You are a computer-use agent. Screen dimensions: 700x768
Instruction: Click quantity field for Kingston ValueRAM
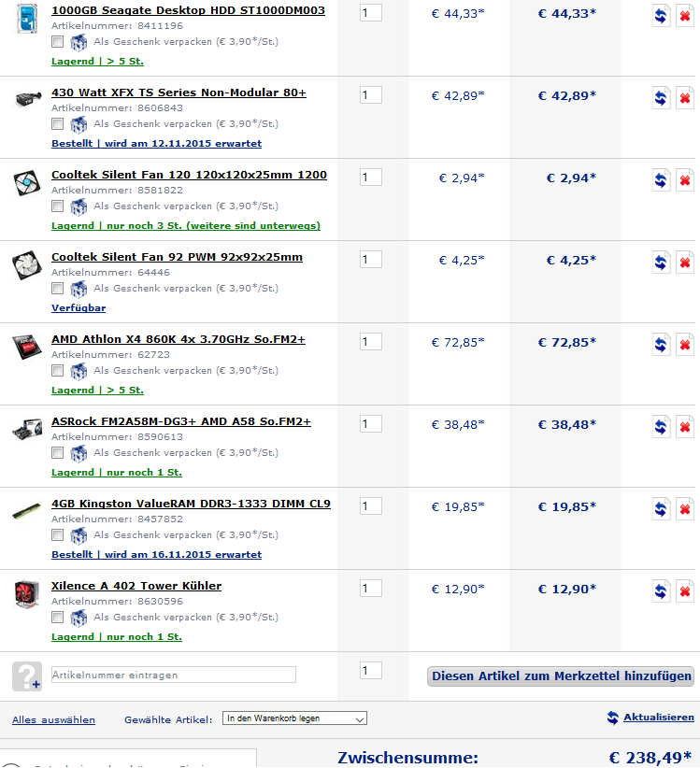[370, 507]
